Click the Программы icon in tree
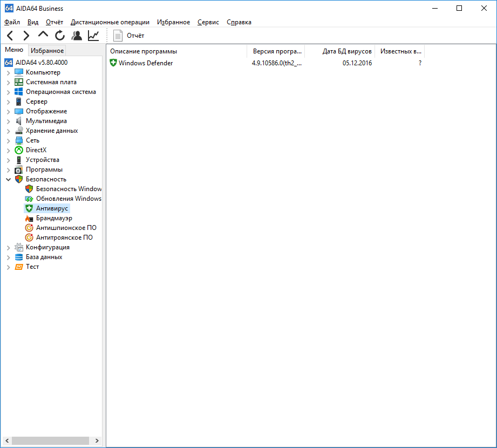The height and width of the screenshot is (448, 497). point(19,169)
